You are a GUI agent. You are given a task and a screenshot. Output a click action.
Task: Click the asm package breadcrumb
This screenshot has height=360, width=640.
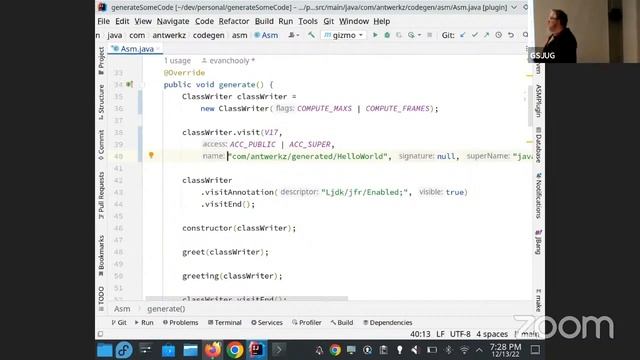(x=240, y=35)
